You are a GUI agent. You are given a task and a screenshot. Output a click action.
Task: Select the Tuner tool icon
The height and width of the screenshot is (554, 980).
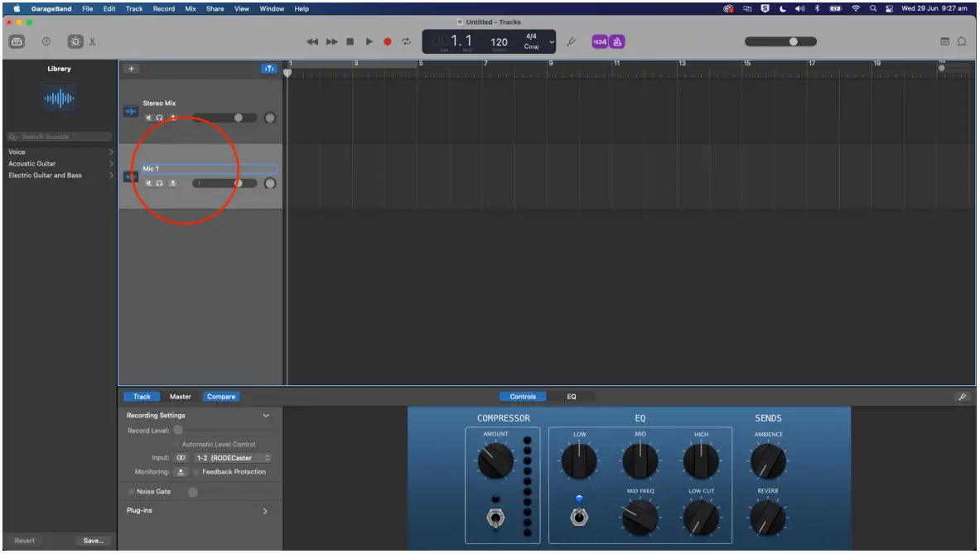(571, 41)
